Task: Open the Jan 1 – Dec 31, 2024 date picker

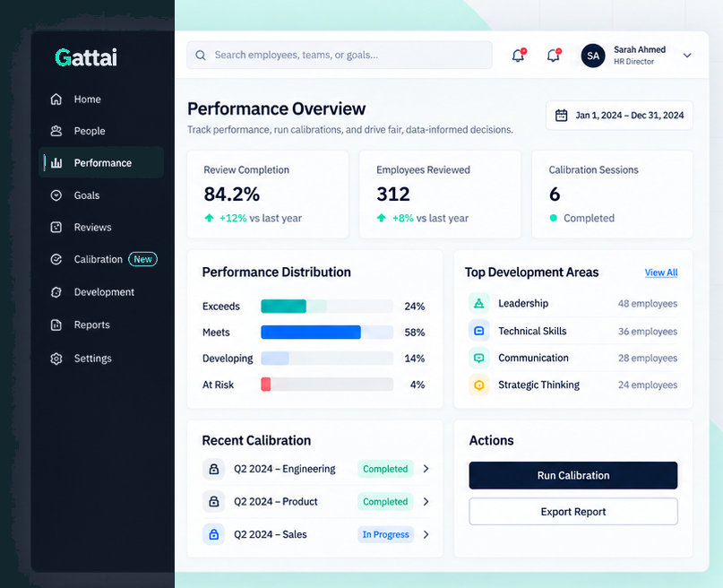Action: tap(619, 116)
